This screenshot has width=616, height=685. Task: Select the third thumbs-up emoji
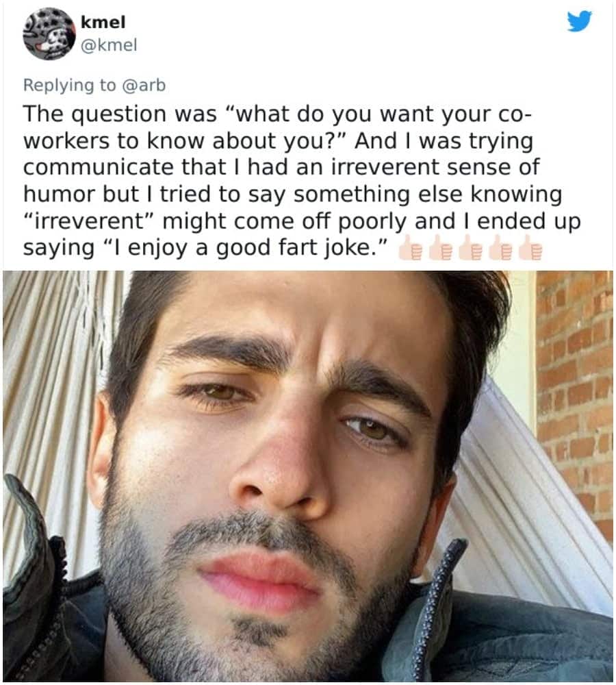[470, 248]
